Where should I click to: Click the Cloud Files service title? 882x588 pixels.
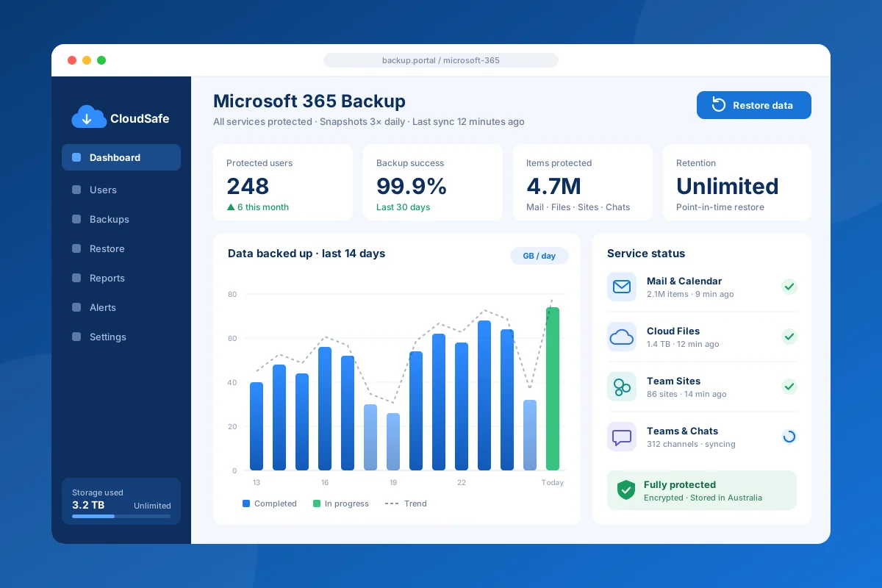pos(673,331)
